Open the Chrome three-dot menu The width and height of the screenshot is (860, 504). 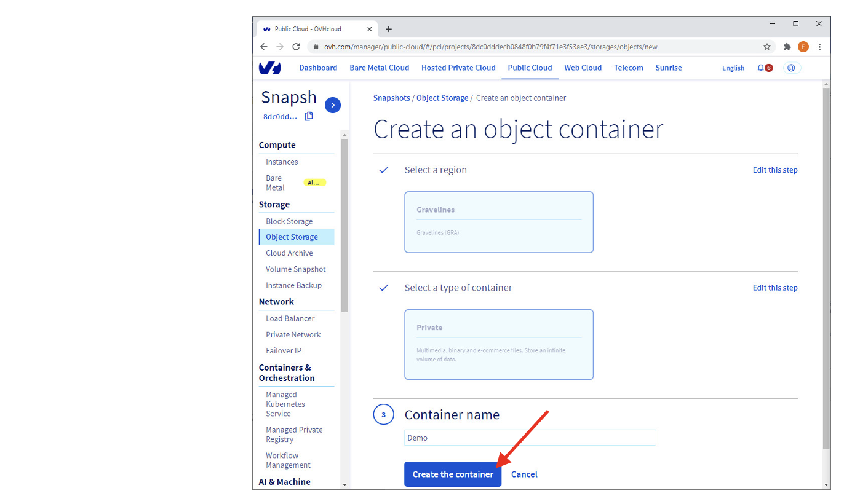click(819, 47)
